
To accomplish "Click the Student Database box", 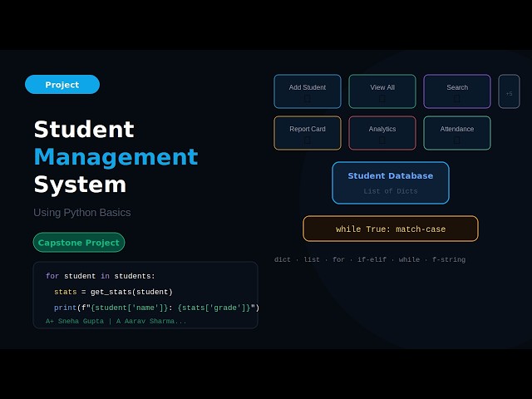I will pyautogui.click(x=391, y=183).
